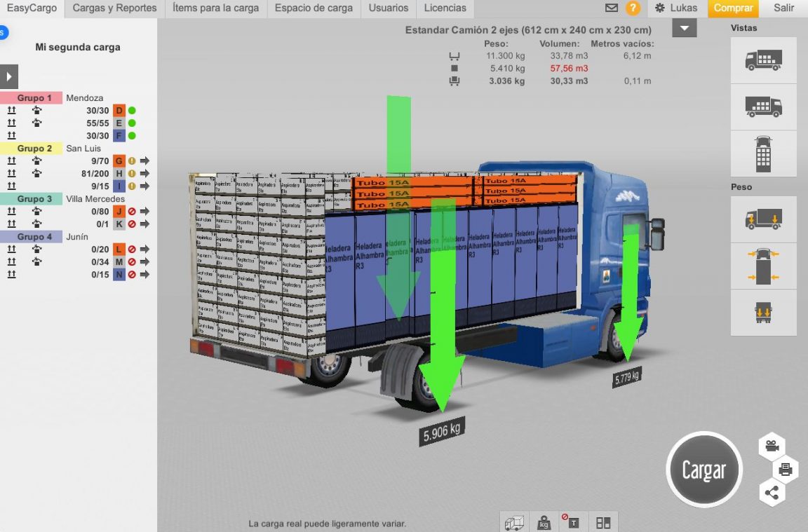Viewport: 808px width, 532px height.
Task: Open the Cargas y Reportes menu
Action: tap(116, 8)
